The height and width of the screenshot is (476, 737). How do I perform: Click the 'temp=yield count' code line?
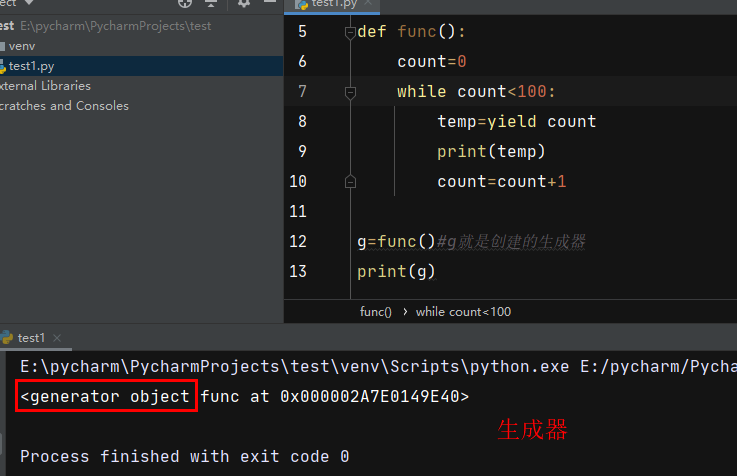click(x=517, y=122)
